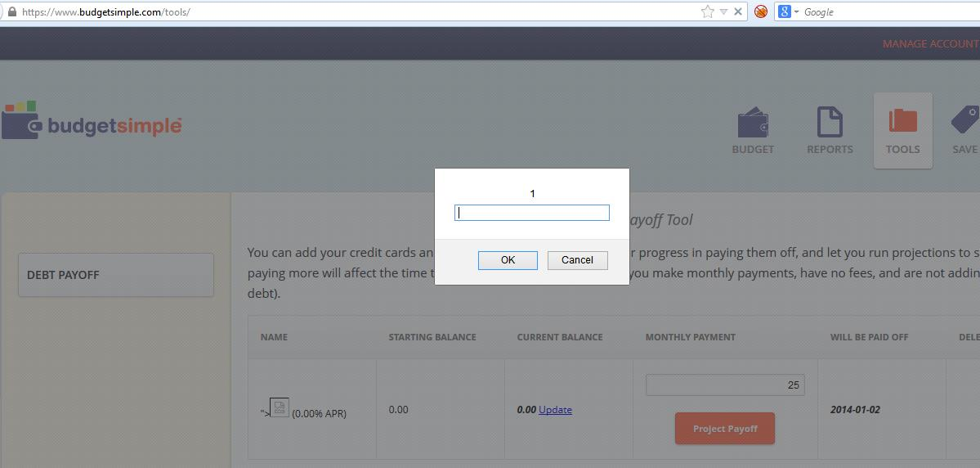Click the Update link beside current balance
The image size is (980, 468).
(555, 410)
